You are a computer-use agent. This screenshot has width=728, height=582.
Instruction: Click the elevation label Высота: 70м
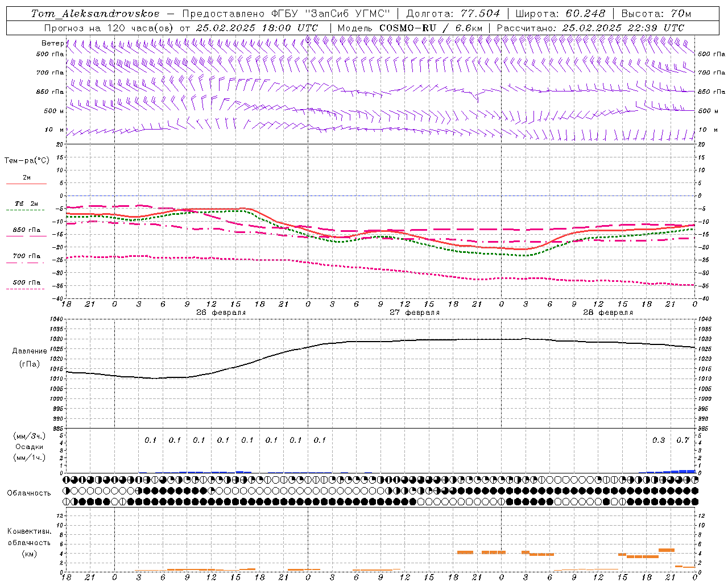[656, 14]
